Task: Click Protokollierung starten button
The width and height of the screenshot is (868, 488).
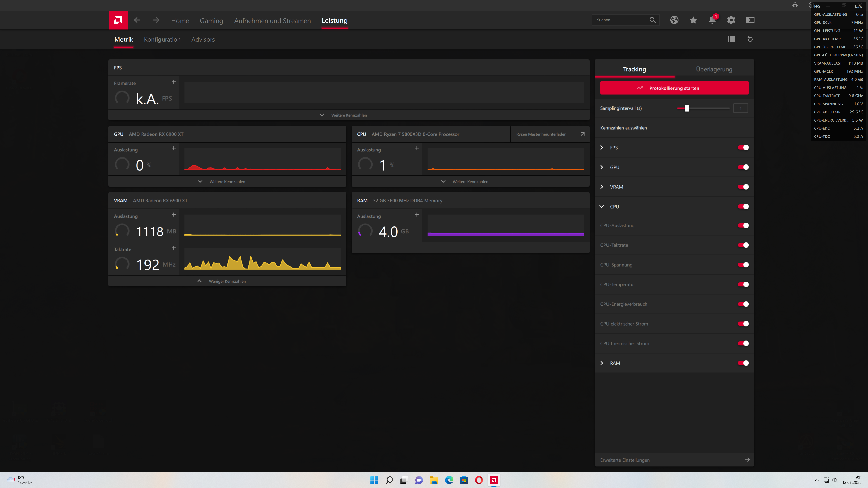Action: [x=674, y=88]
